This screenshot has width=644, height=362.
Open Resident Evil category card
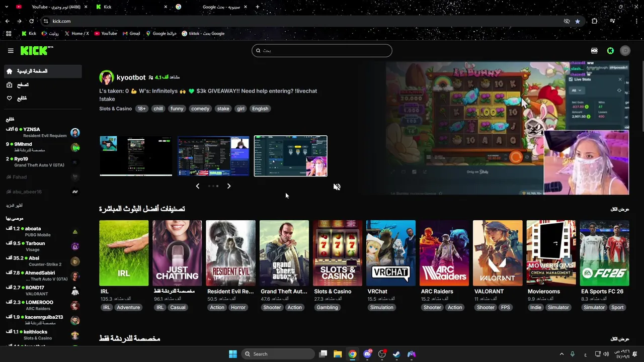click(230, 253)
